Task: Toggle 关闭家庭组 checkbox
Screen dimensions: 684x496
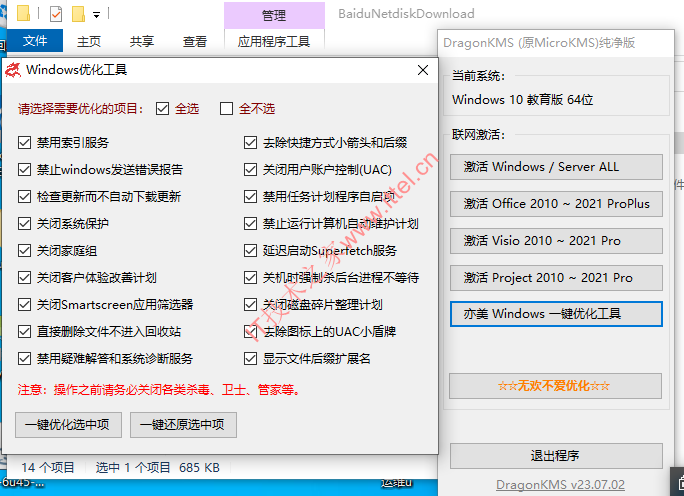Action: point(24,251)
